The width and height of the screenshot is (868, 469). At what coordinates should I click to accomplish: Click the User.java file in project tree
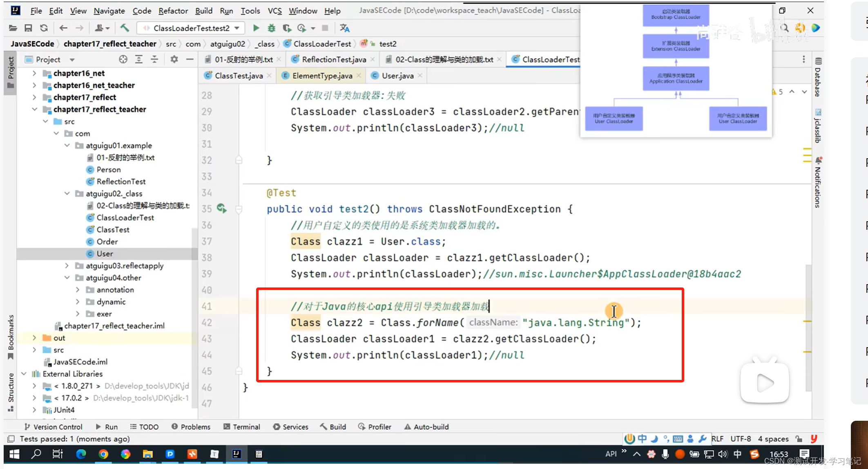[x=105, y=253]
